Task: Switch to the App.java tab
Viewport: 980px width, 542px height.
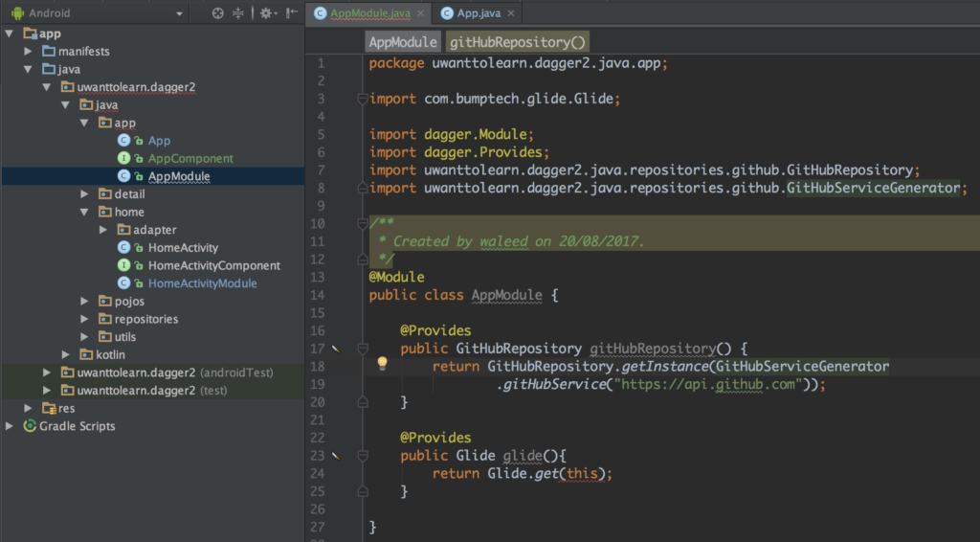Action: click(477, 13)
